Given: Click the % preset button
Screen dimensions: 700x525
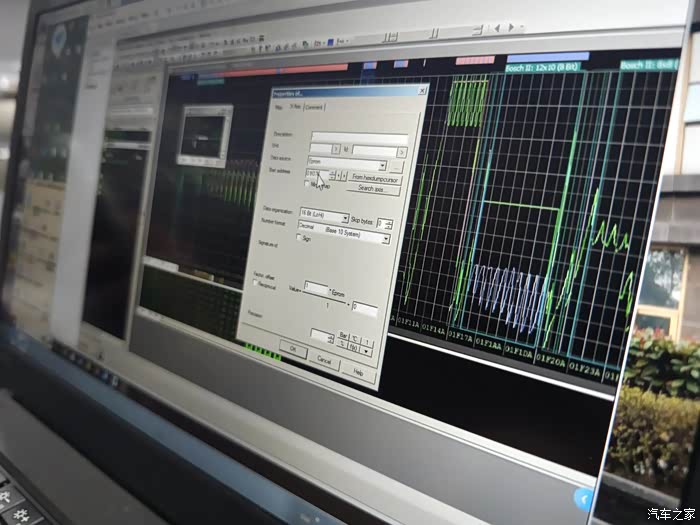Looking at the screenshot, I should [342, 343].
